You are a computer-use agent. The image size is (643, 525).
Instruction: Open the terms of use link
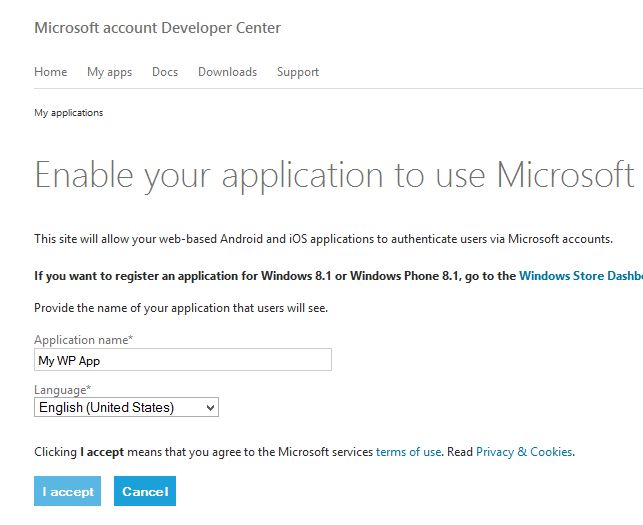[x=408, y=452]
